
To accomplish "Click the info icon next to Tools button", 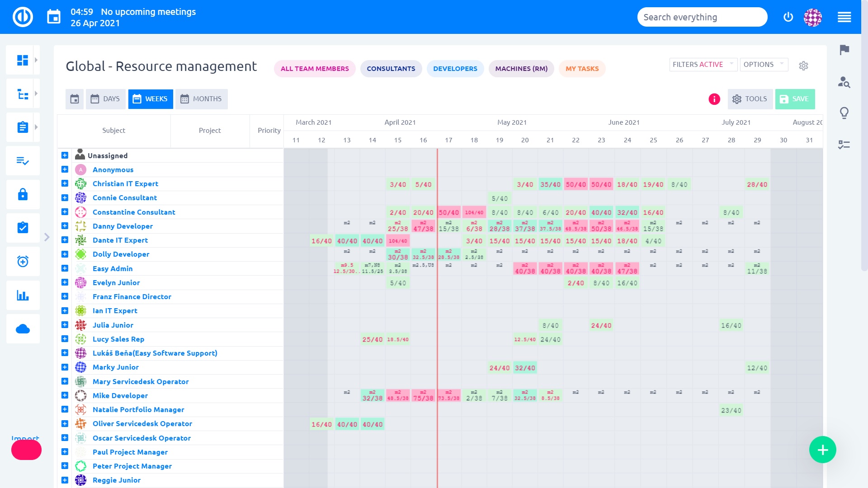I will pyautogui.click(x=715, y=99).
